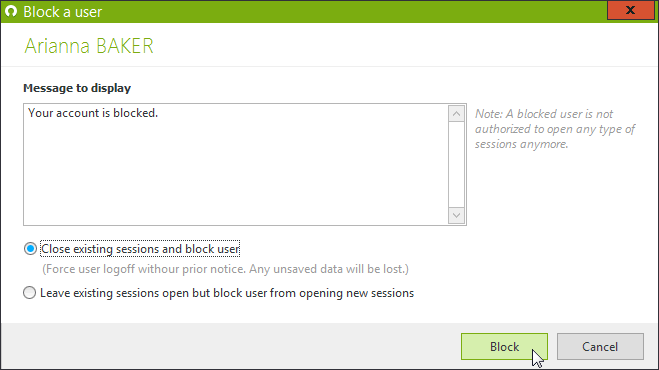Click the italic note about blocked users
Screen dimensions: 659x370
click(555, 129)
